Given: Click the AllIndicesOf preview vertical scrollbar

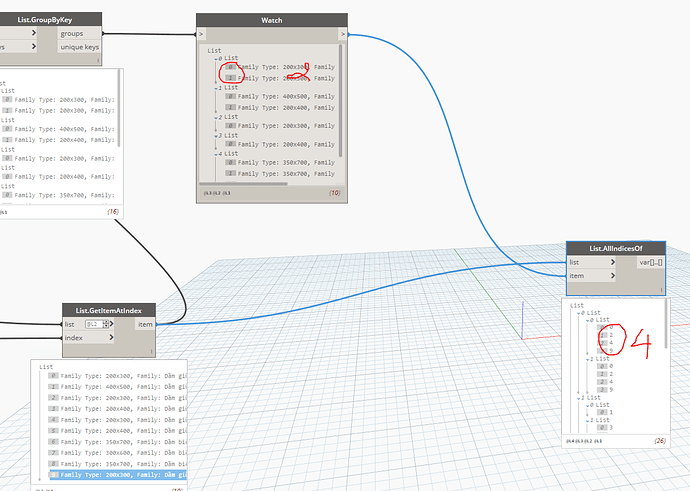Looking at the screenshot, I should [666, 323].
